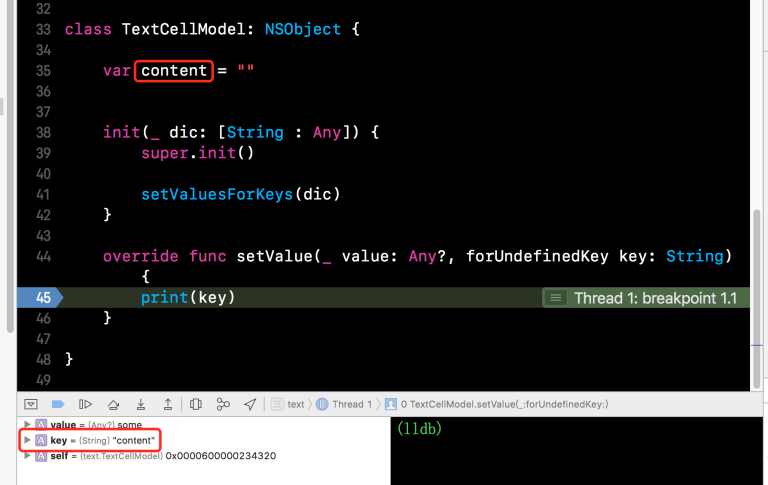Click the Step Out button

pyautogui.click(x=167, y=404)
